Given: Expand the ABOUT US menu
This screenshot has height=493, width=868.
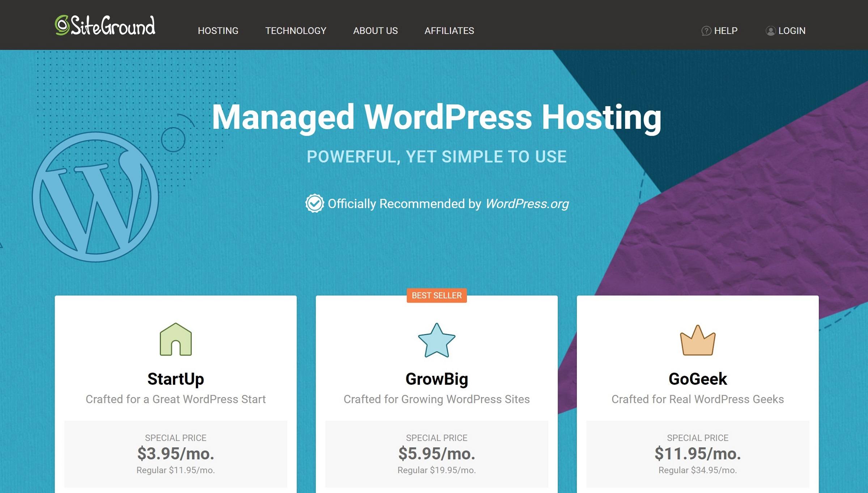Looking at the screenshot, I should (x=375, y=30).
